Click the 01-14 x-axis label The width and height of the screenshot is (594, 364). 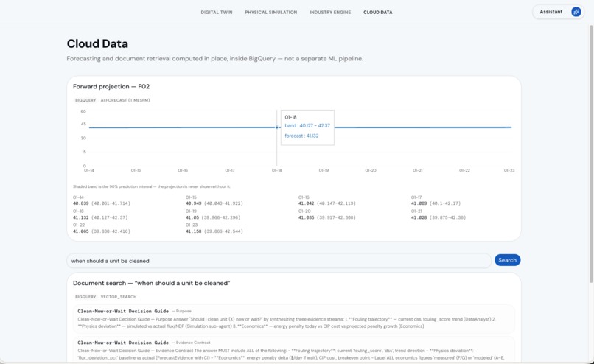click(88, 170)
